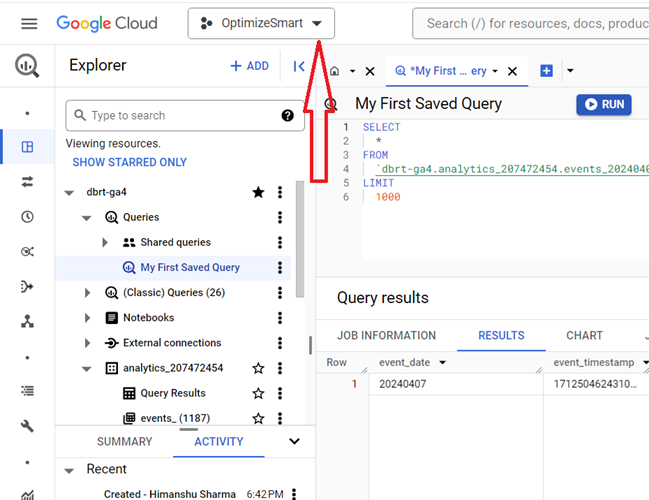Image resolution: width=649 pixels, height=500 pixels.
Task: Open the chart monitoring sidebar icon
Action: click(x=27, y=494)
